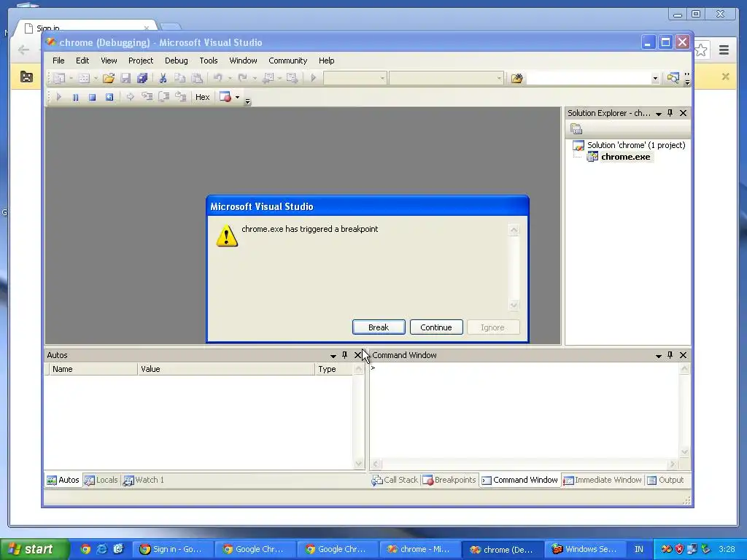This screenshot has height=560, width=747.
Task: Click the Find in Files icon
Action: click(x=517, y=78)
